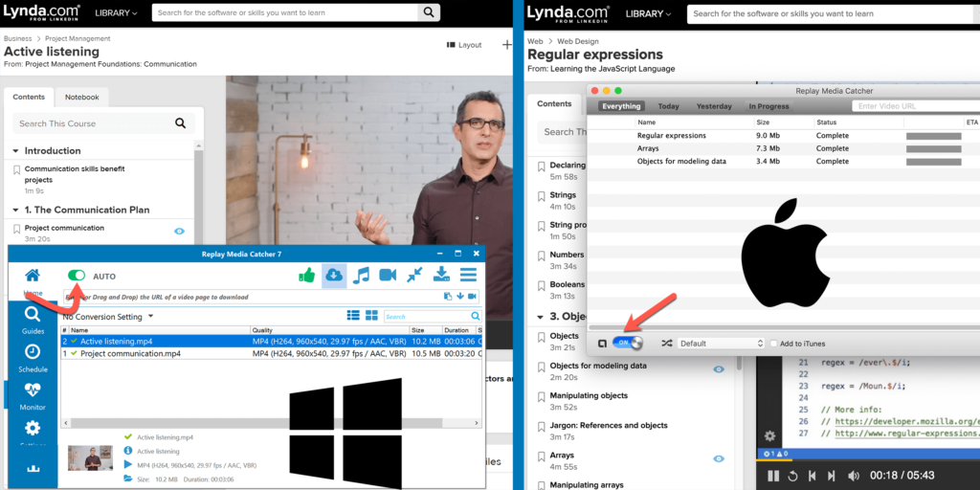
Task: Open Learning the JavaScript Language course link
Action: click(612, 69)
